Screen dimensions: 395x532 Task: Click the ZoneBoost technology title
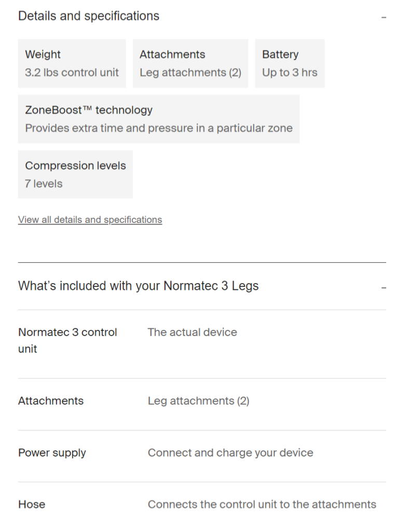(x=89, y=110)
